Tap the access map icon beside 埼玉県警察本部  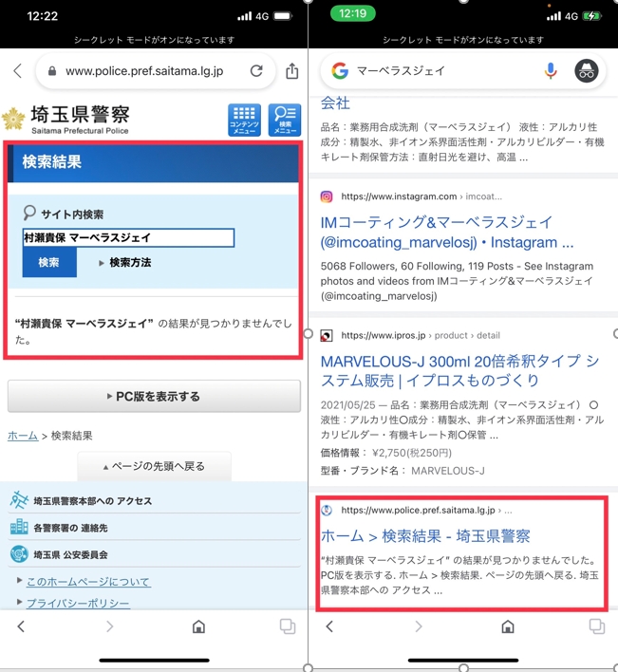(19, 500)
